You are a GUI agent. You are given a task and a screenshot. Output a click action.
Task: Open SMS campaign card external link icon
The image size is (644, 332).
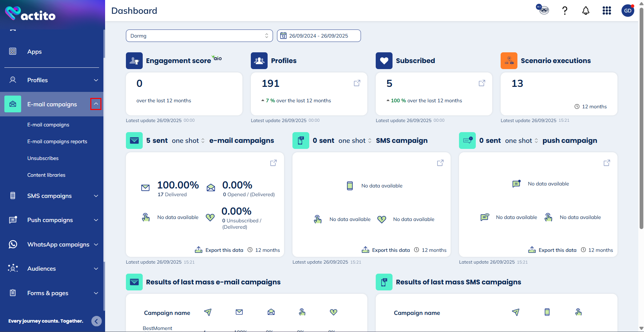pyautogui.click(x=440, y=163)
